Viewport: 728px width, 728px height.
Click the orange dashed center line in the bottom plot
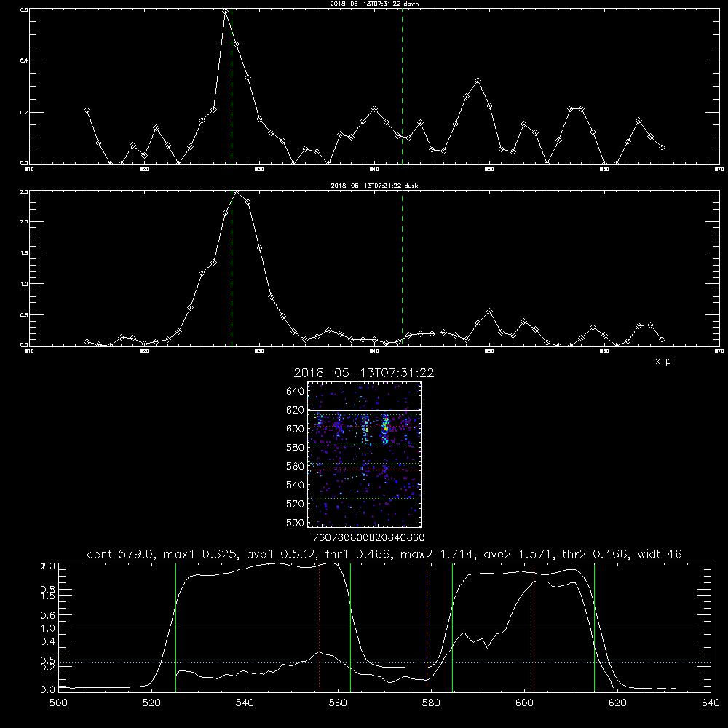coord(427,626)
